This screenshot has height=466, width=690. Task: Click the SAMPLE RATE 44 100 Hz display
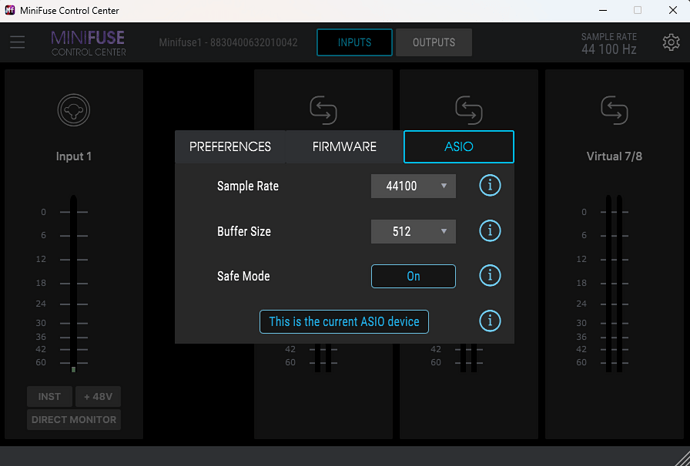click(609, 44)
